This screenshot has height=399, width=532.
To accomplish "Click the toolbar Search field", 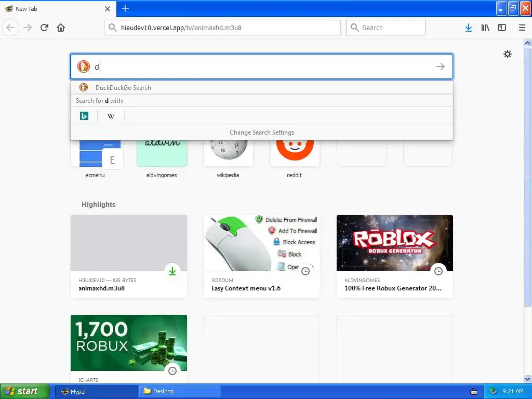I will tap(385, 28).
